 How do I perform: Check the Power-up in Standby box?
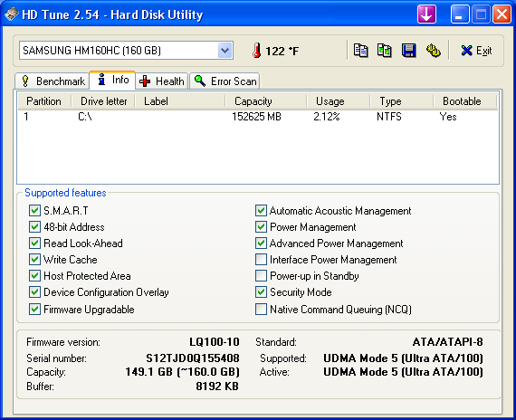(x=261, y=275)
